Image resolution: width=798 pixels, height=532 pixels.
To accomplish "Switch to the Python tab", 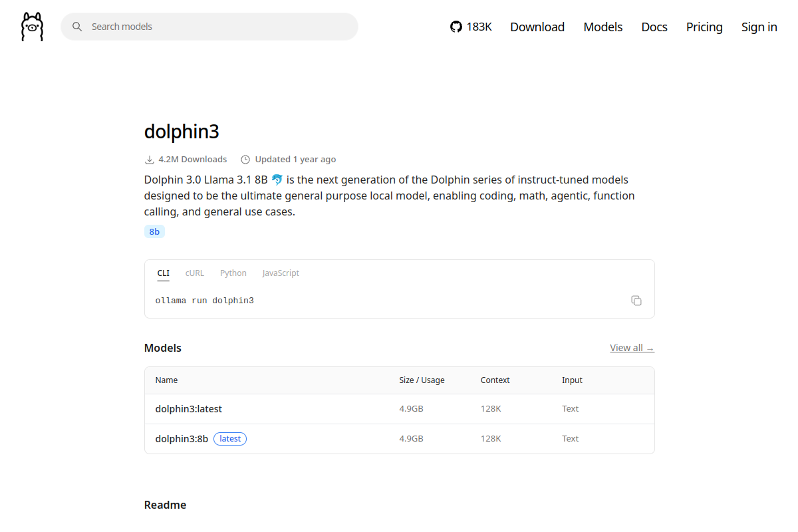I will click(233, 273).
